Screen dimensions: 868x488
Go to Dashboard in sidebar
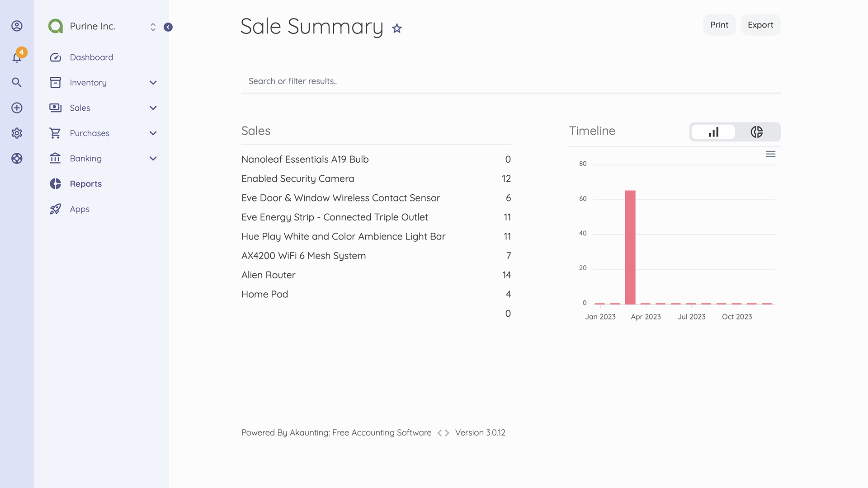pyautogui.click(x=91, y=57)
